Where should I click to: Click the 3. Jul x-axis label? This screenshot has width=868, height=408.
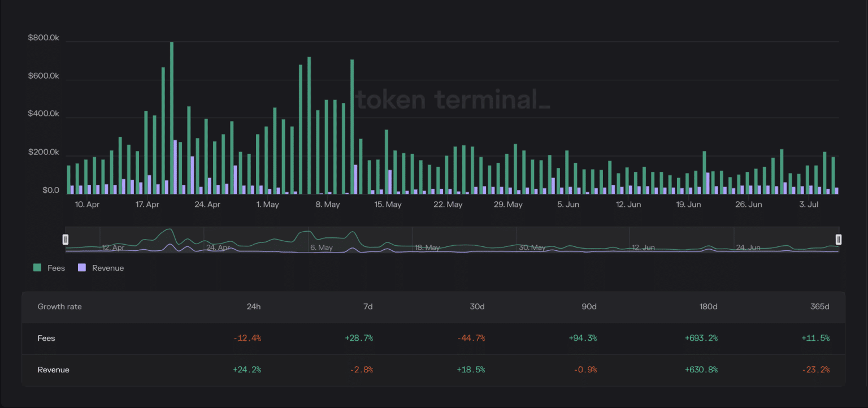point(809,205)
